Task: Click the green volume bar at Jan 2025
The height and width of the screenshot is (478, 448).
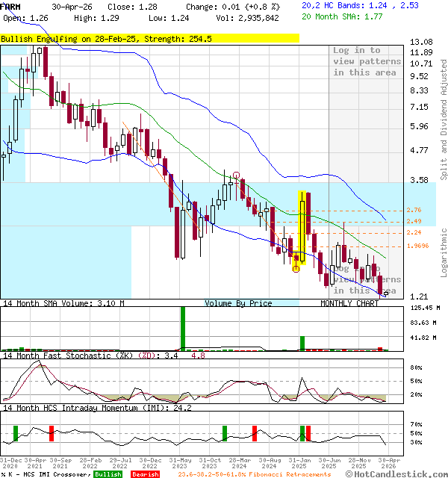Action: tap(302, 344)
